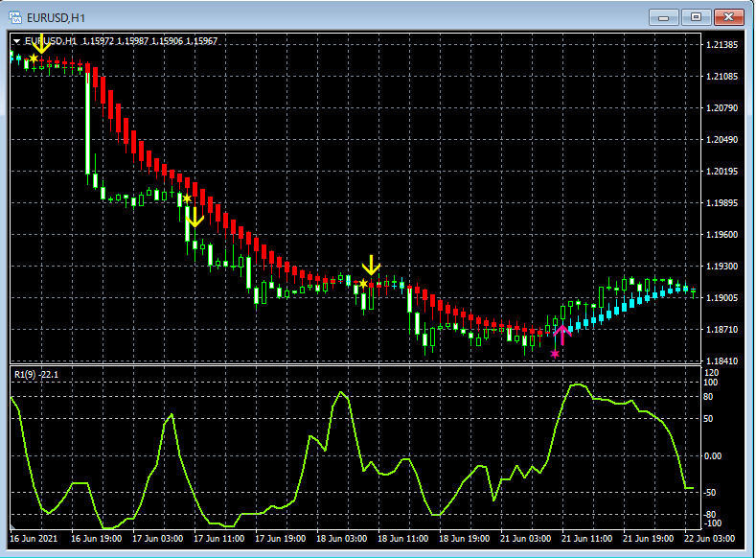This screenshot has width=756, height=558.
Task: Click the 18 Jun 03:00 time label
Action: (341, 538)
